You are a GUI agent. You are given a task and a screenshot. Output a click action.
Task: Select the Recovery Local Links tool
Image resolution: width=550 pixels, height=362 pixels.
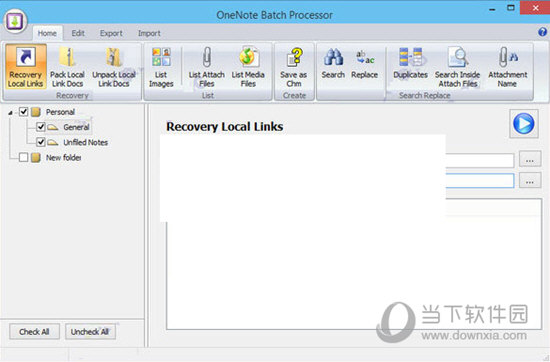click(26, 67)
